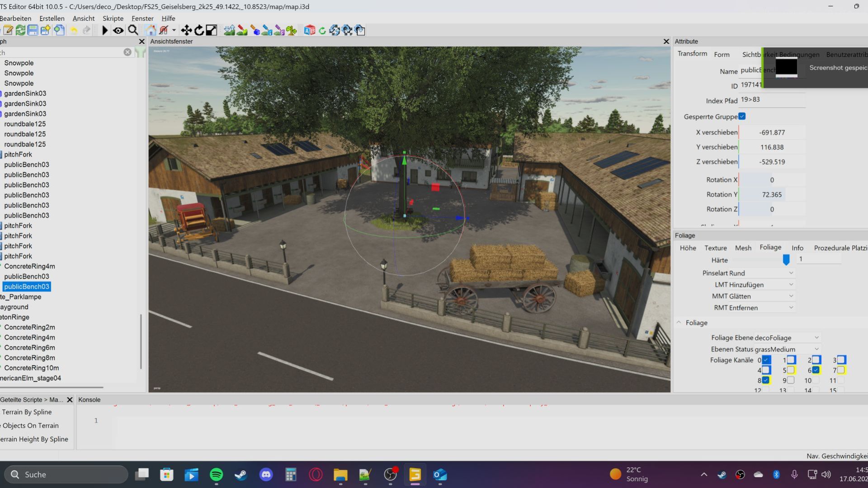The height and width of the screenshot is (488, 868).
Task: Toggle Foliage Kanäle channel 0 checkbox
Action: pyautogui.click(x=766, y=360)
